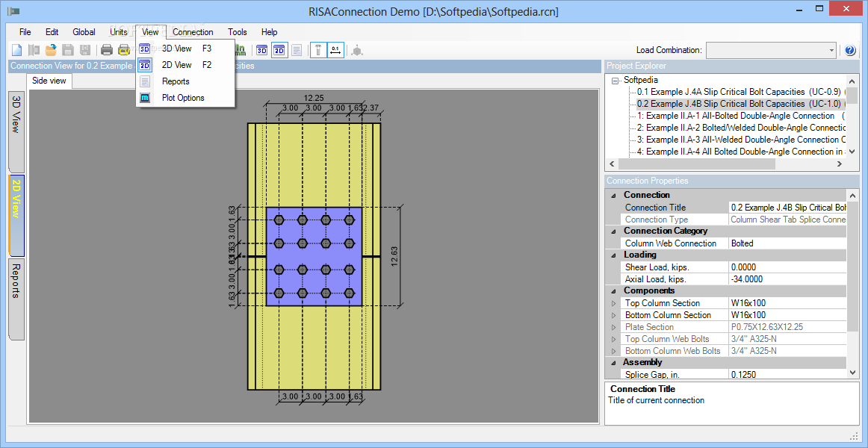This screenshot has height=448, width=868.
Task: Click the grayed hexagon toolbar icon
Action: pyautogui.click(x=358, y=50)
